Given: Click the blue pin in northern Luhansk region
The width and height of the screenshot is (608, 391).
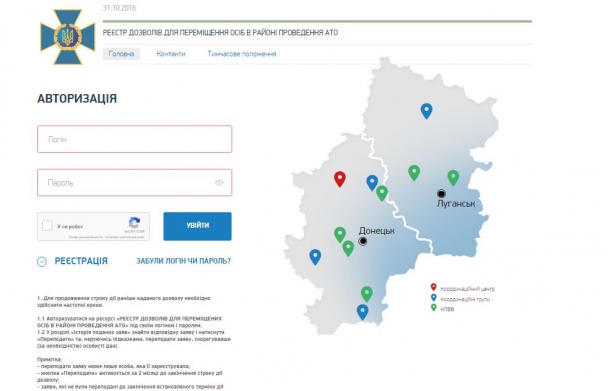Looking at the screenshot, I should [x=427, y=111].
